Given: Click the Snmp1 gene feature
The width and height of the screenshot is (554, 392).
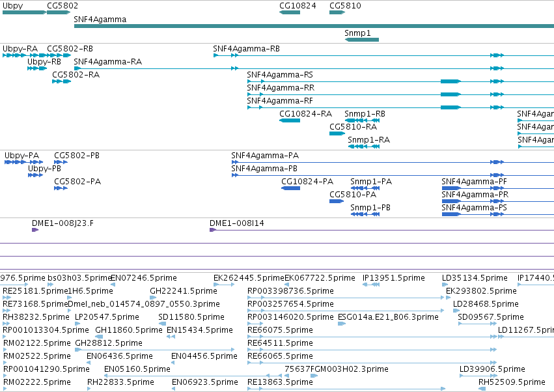Looking at the screenshot, I should point(362,40).
